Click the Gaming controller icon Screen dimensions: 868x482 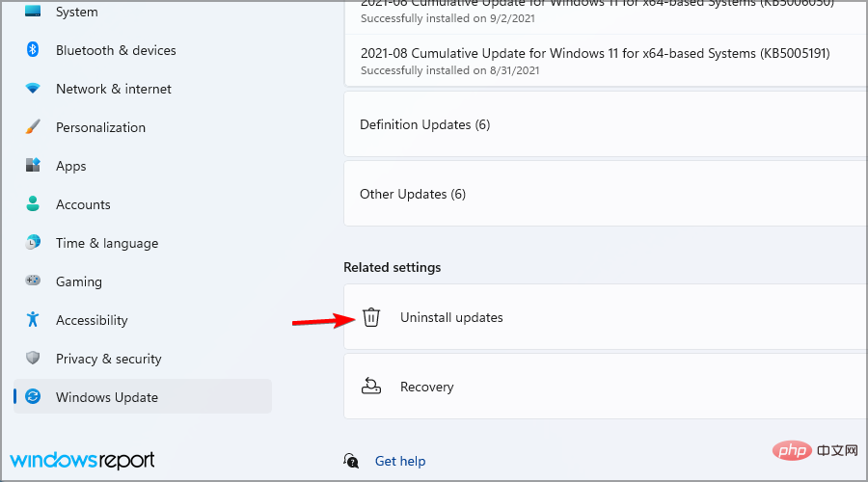tap(33, 281)
